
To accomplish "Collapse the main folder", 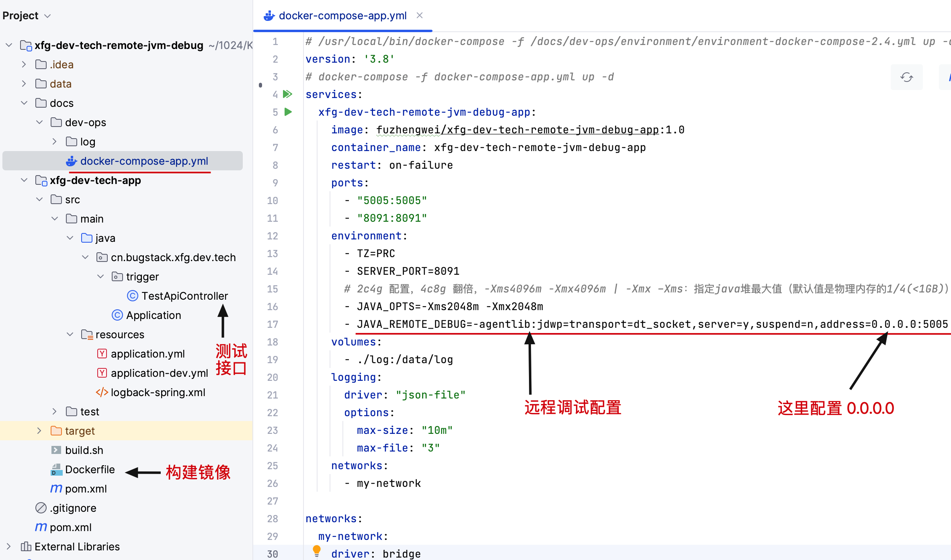I will tap(55, 219).
